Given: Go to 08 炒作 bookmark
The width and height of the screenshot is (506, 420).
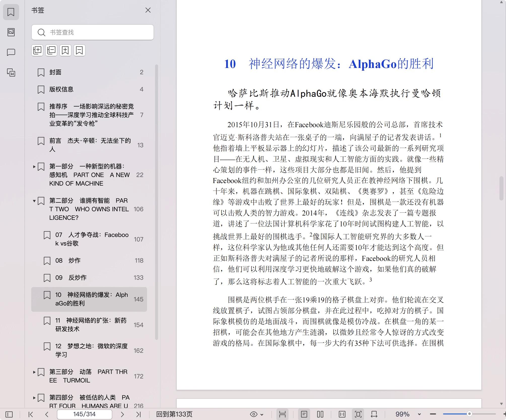Looking at the screenshot, I should click(x=89, y=261).
